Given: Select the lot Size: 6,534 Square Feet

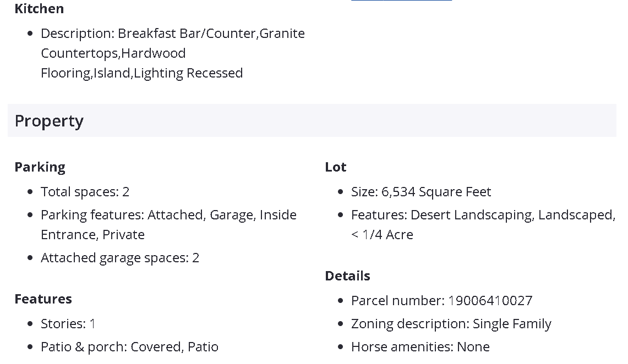Looking at the screenshot, I should point(421,192).
